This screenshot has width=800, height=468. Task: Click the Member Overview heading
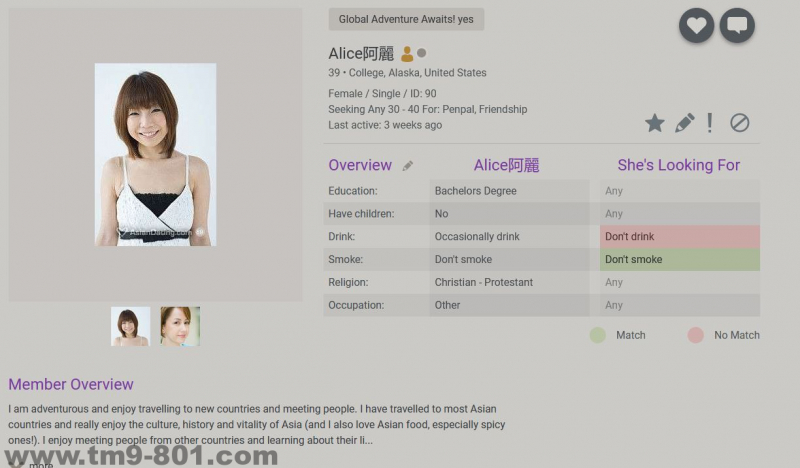pyautogui.click(x=71, y=384)
